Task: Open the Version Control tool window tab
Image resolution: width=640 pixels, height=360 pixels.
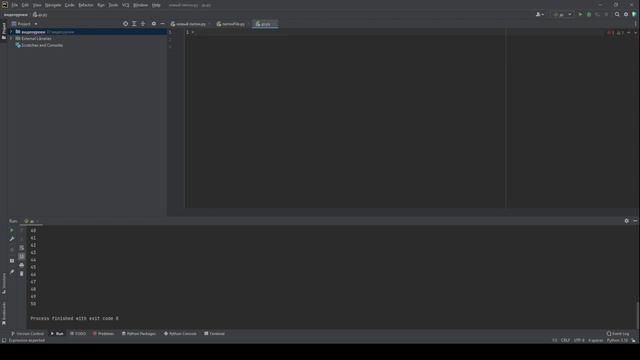Action: 27,334
